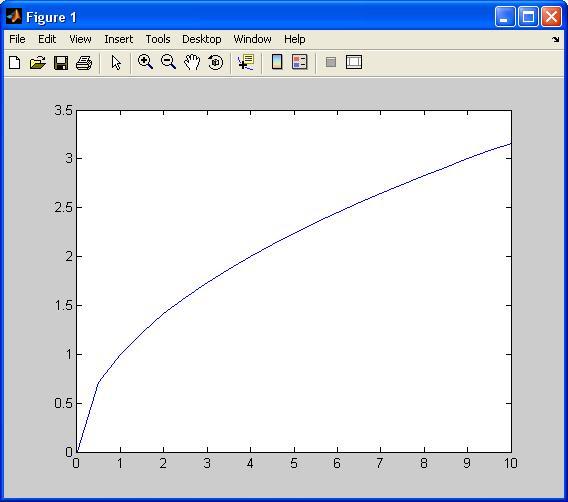The height and width of the screenshot is (502, 568).
Task: Dock the figure using the corner arrow
Action: coord(555,39)
